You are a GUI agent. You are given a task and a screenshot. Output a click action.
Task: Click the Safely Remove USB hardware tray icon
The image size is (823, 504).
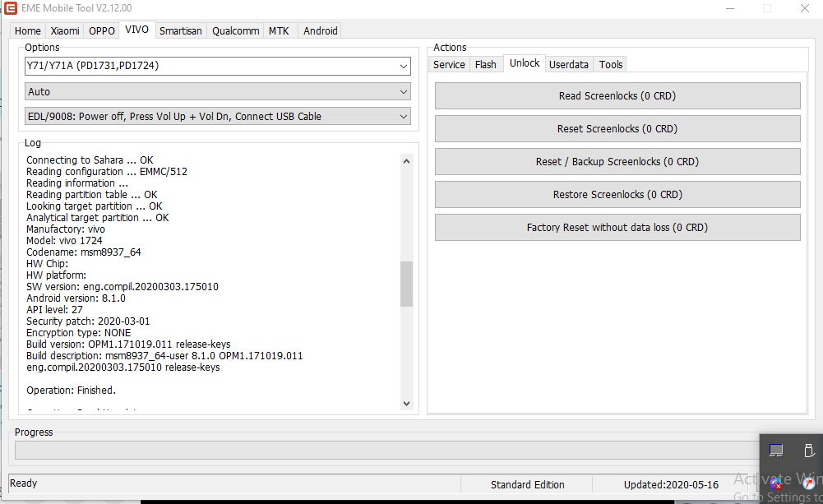(808, 451)
